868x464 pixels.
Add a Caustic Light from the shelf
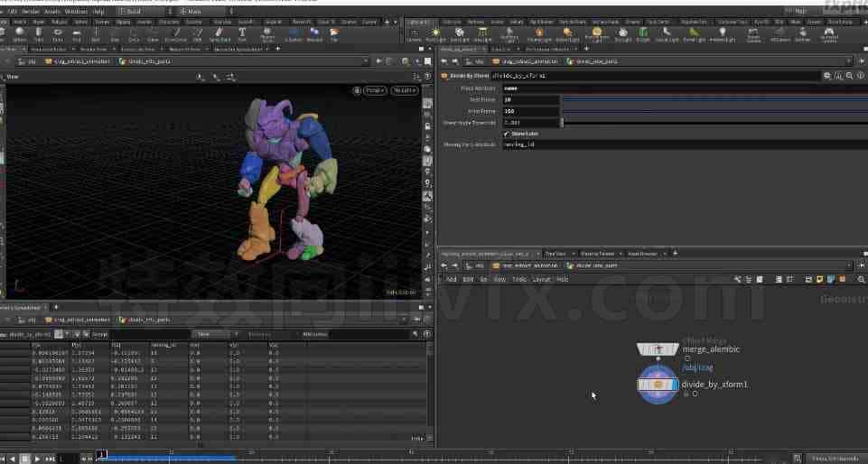coord(667,35)
